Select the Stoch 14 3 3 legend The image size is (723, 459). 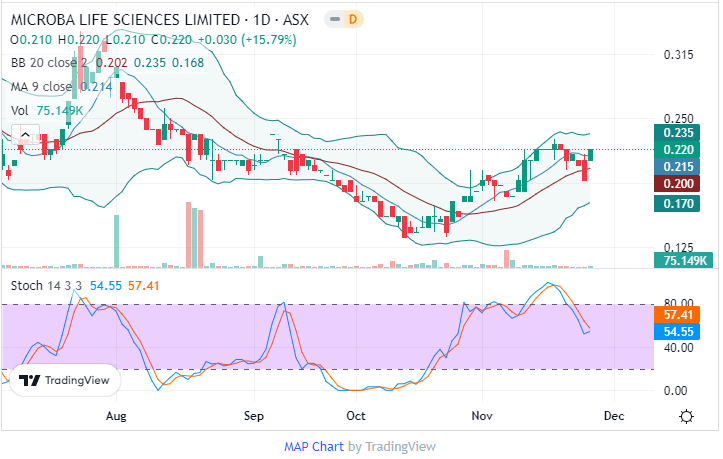[46, 285]
